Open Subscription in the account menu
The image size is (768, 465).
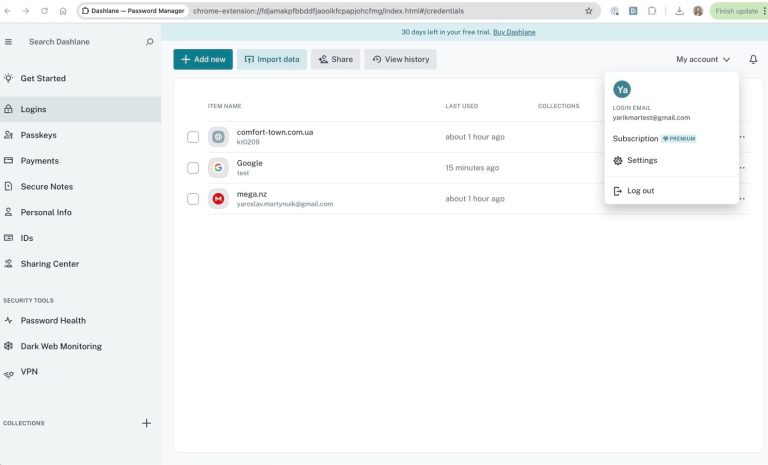[x=654, y=139]
